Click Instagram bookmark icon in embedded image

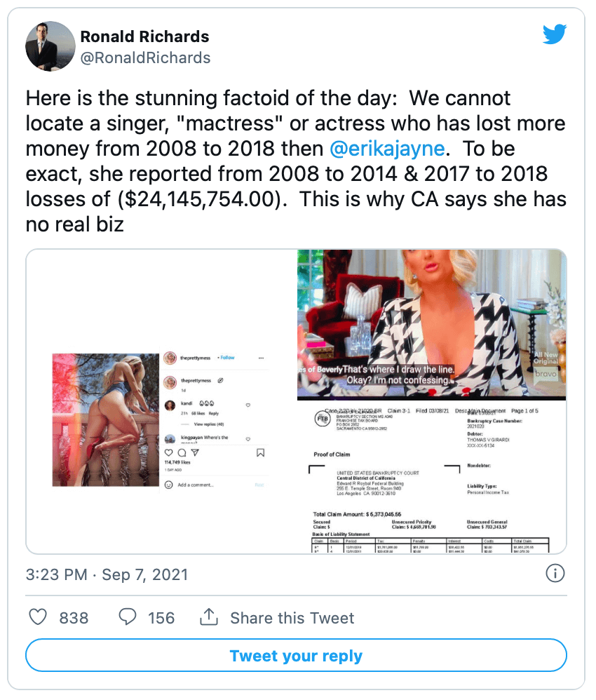click(261, 452)
